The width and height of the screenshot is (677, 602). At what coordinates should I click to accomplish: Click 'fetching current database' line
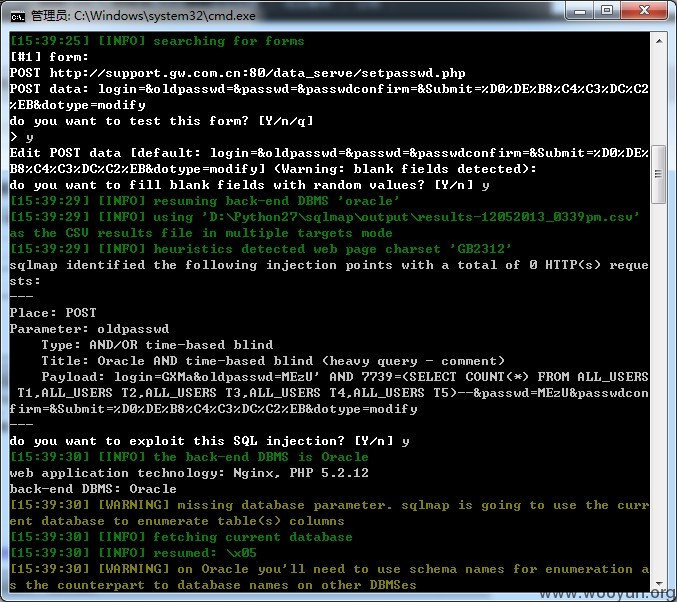tap(181, 537)
